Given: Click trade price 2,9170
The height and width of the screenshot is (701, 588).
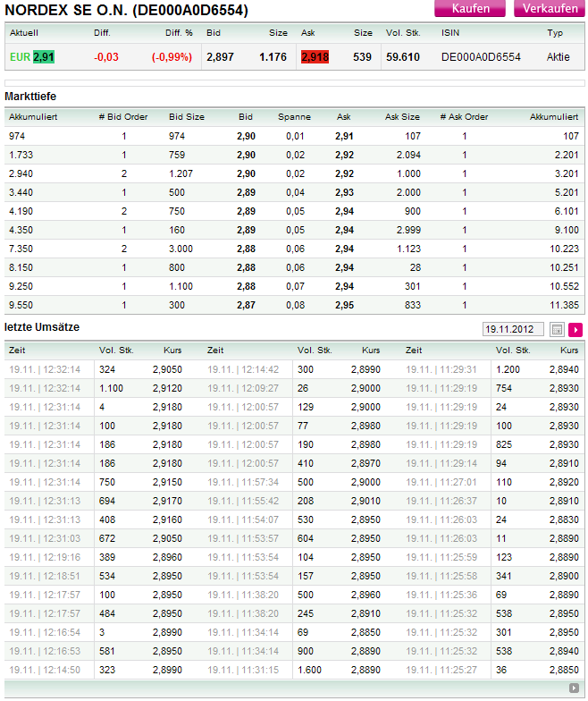Looking at the screenshot, I should coord(167,501).
